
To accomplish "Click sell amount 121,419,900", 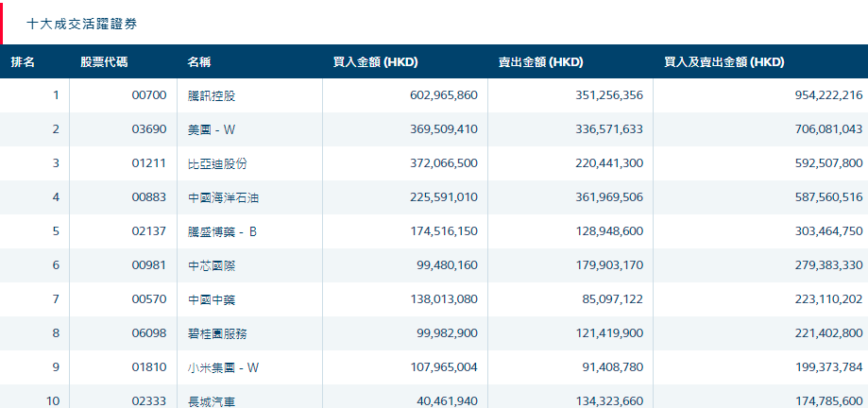I will coord(609,333).
